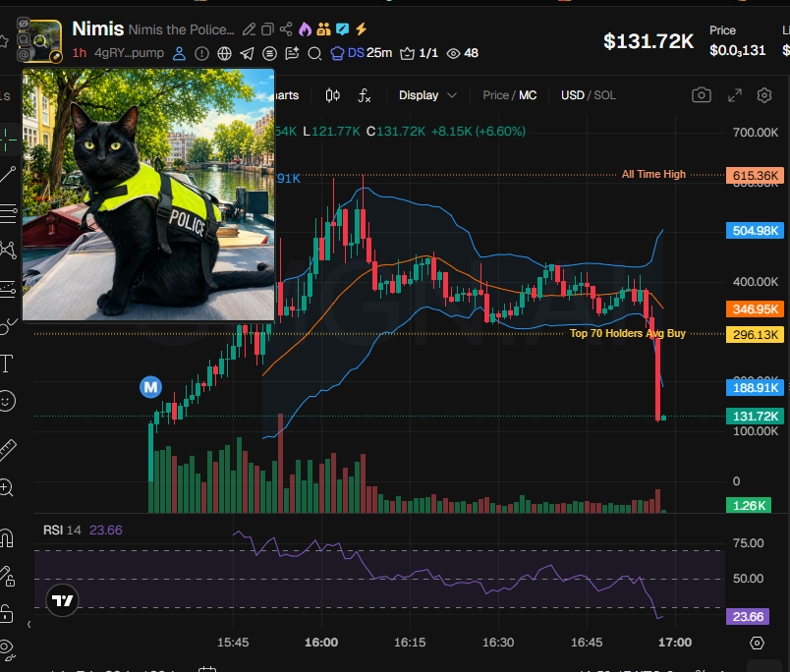Open the Fibonacci retracement tool
This screenshot has width=790, height=672.
click(x=8, y=213)
